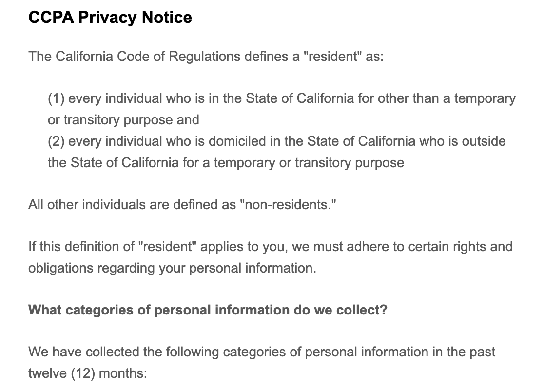Click the line "or transitory purpose and"

pyautogui.click(x=123, y=120)
